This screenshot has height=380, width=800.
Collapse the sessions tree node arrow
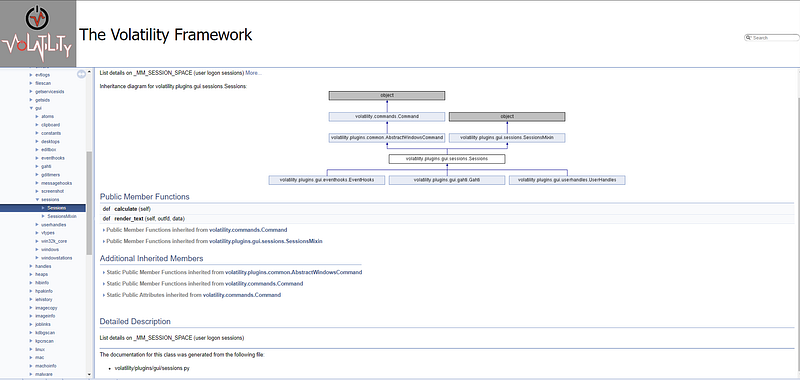[37, 200]
